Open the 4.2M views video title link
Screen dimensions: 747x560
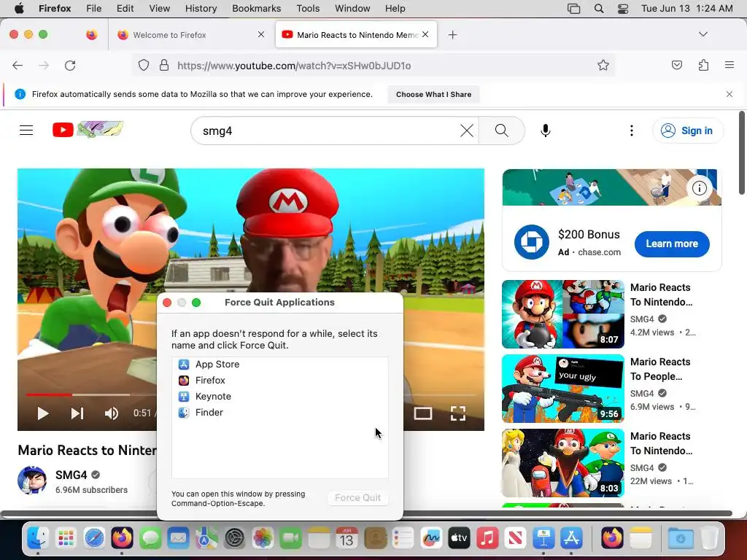point(661,295)
